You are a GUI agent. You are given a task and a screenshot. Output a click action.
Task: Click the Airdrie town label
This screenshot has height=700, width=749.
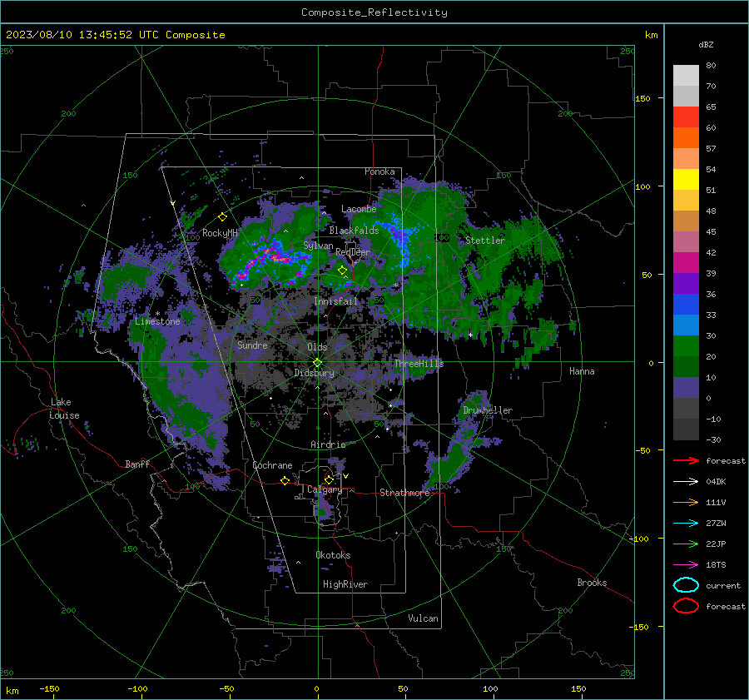click(x=328, y=444)
